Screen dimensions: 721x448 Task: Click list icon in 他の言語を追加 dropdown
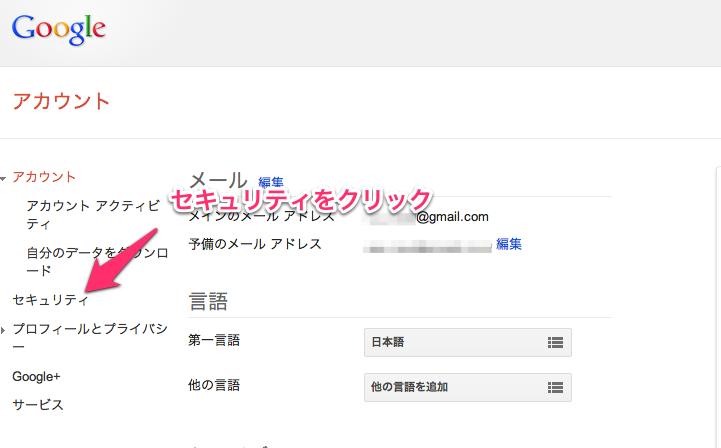click(555, 387)
